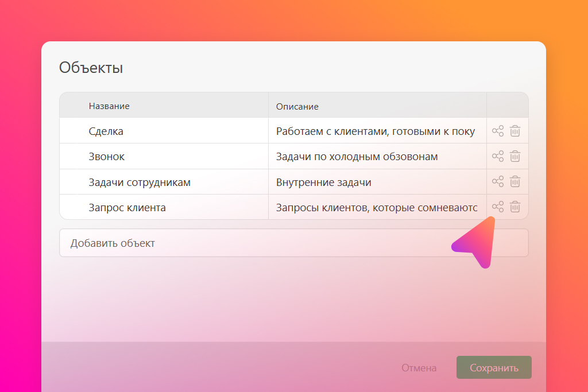Open share settings for the Звонок row

pos(498,156)
